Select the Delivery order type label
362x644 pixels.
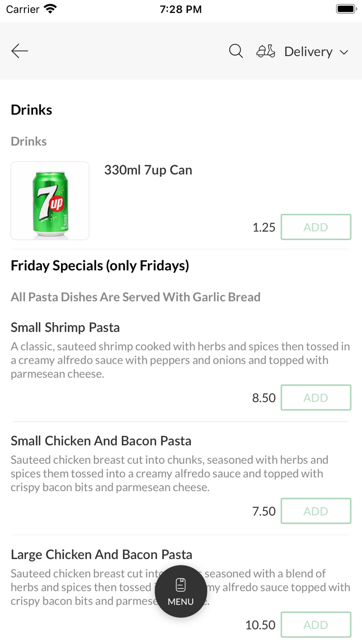(308, 52)
